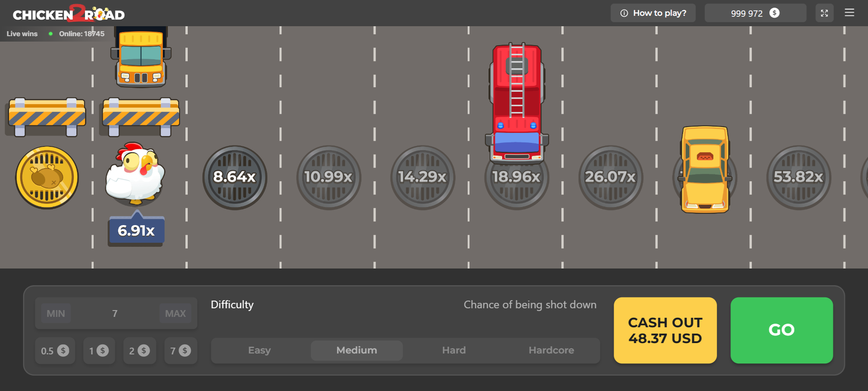Click the white chicken character
The image size is (868, 391).
(135, 174)
